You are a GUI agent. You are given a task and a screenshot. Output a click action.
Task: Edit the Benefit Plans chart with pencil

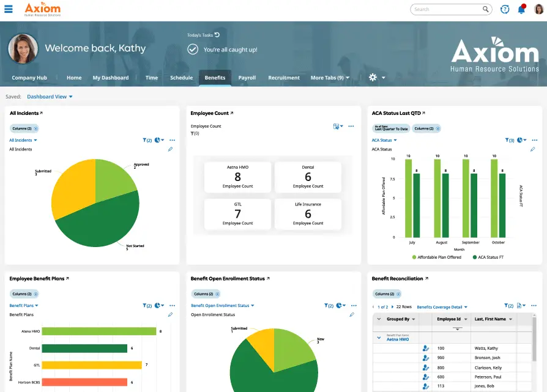(x=170, y=314)
